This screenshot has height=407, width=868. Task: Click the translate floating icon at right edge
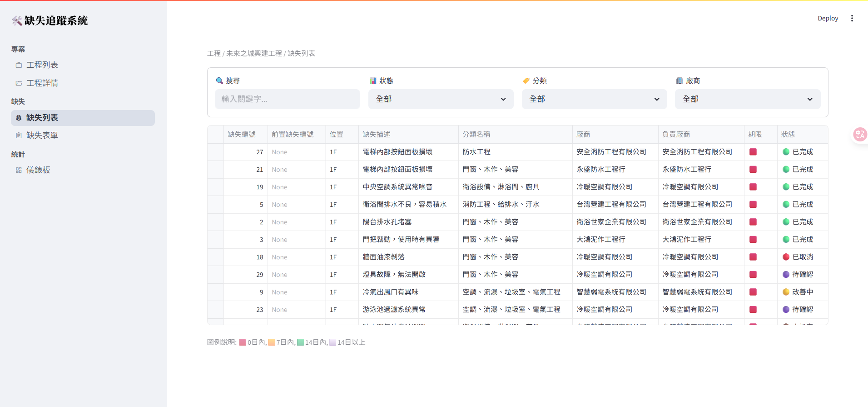point(860,134)
